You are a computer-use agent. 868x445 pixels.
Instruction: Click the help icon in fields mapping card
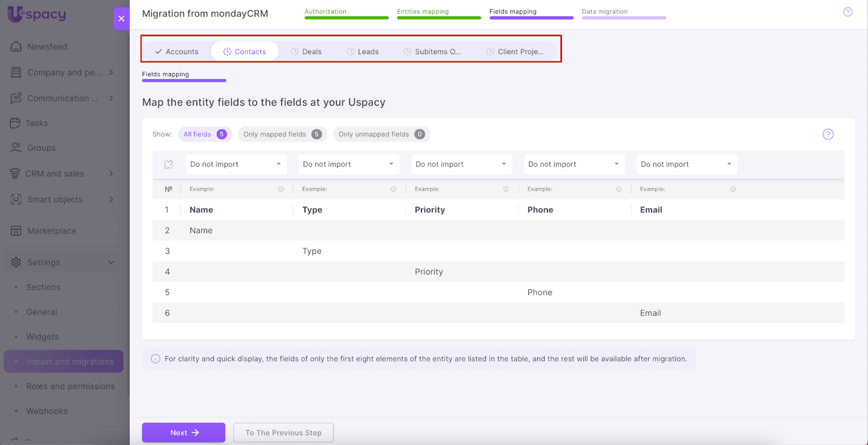click(x=828, y=134)
